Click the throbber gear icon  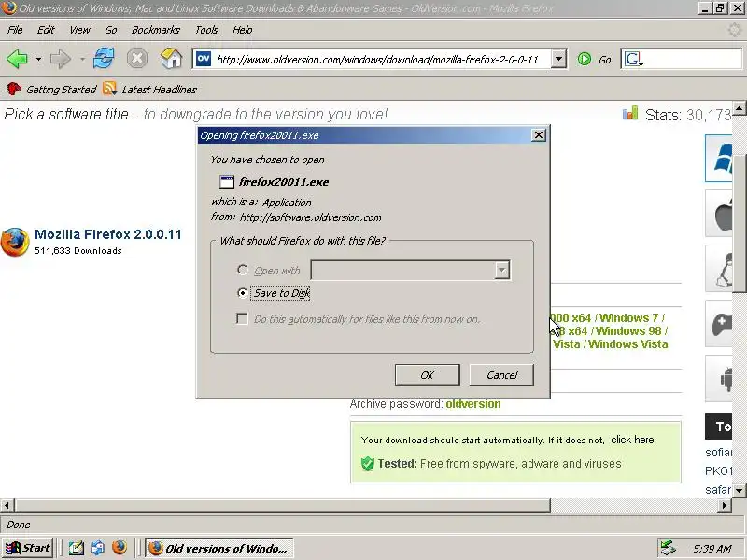(736, 30)
